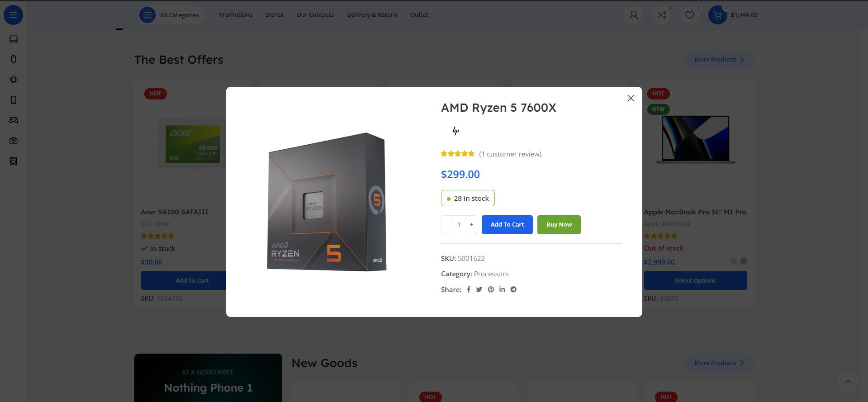Open the user account icon
Viewport: 868px width, 402px height.
coord(633,15)
